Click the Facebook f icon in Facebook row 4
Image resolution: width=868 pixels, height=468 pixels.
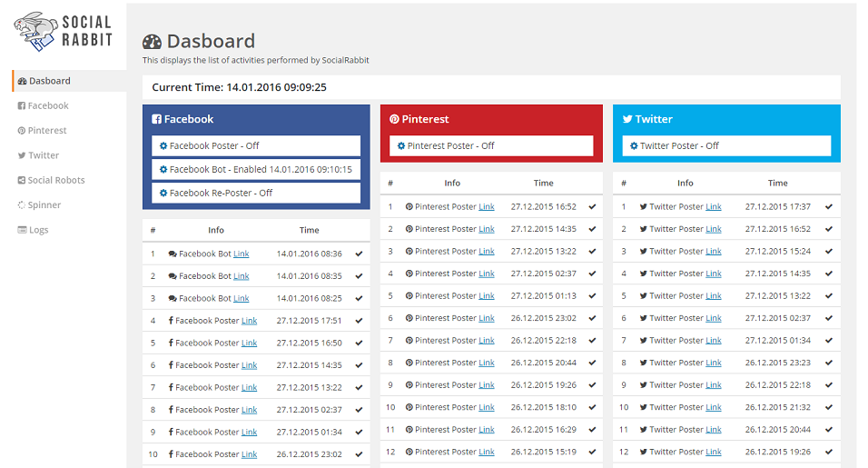pyautogui.click(x=171, y=321)
